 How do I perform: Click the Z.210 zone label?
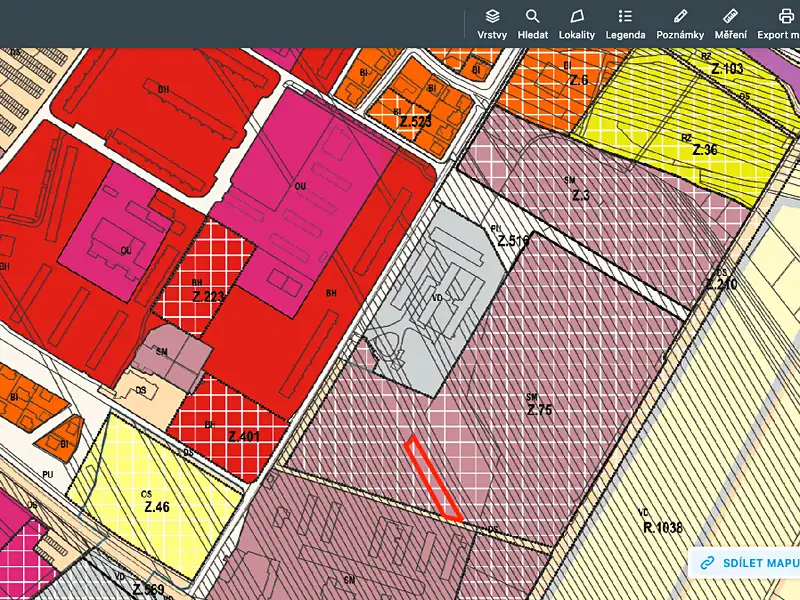point(722,283)
